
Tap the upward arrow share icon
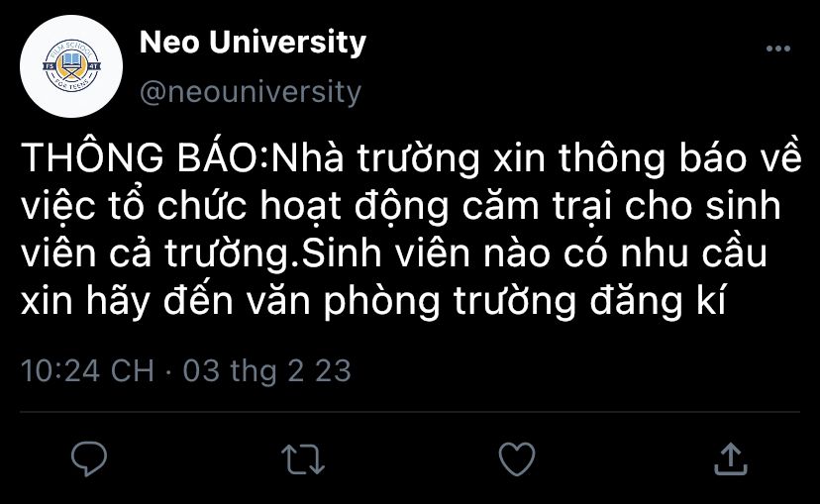(731, 458)
